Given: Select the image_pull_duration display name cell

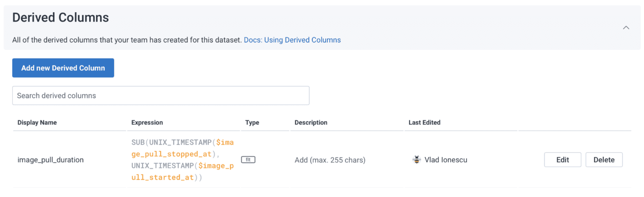Looking at the screenshot, I should click(50, 160).
